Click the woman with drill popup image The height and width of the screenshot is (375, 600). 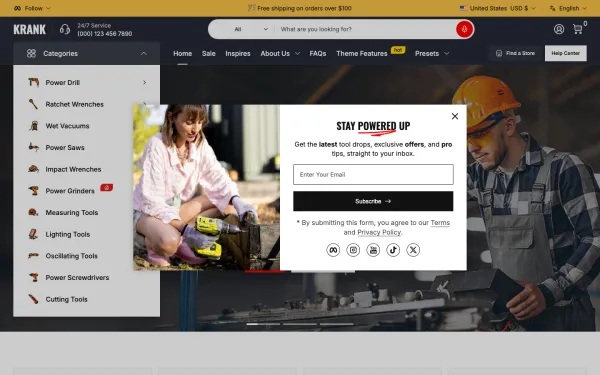click(x=206, y=188)
